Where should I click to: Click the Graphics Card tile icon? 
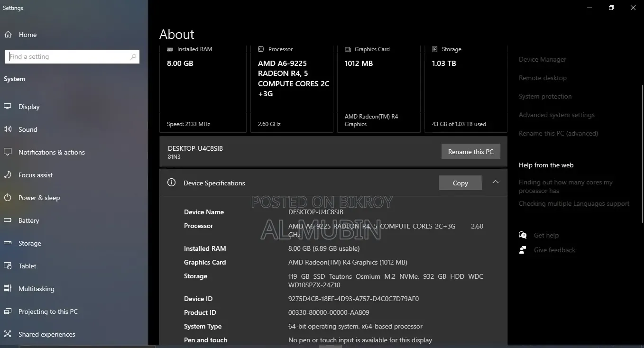pos(348,49)
